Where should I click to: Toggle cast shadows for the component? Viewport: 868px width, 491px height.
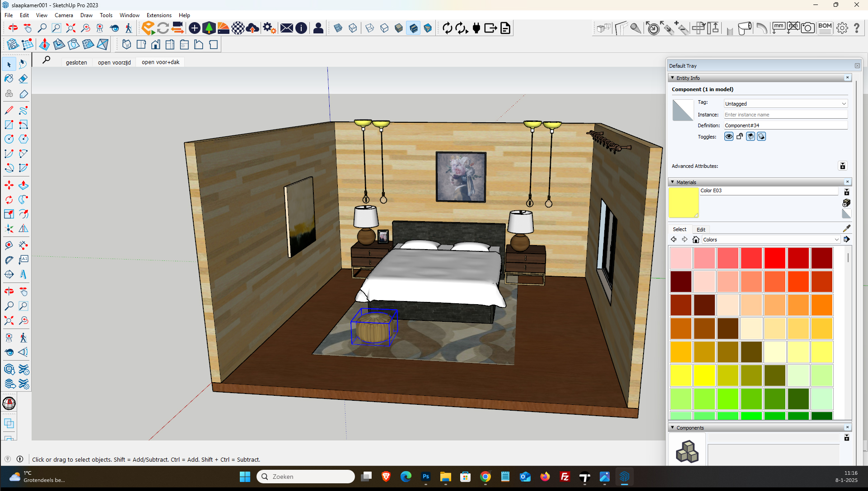(761, 136)
